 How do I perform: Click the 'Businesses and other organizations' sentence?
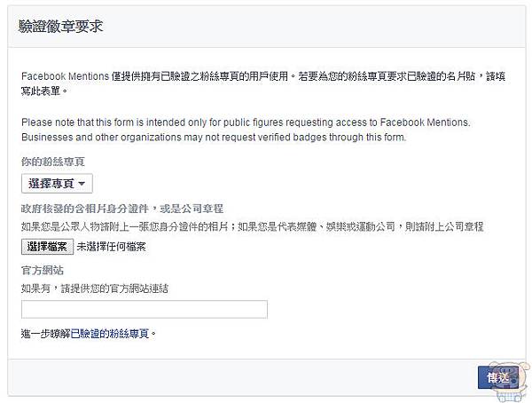tap(214, 138)
